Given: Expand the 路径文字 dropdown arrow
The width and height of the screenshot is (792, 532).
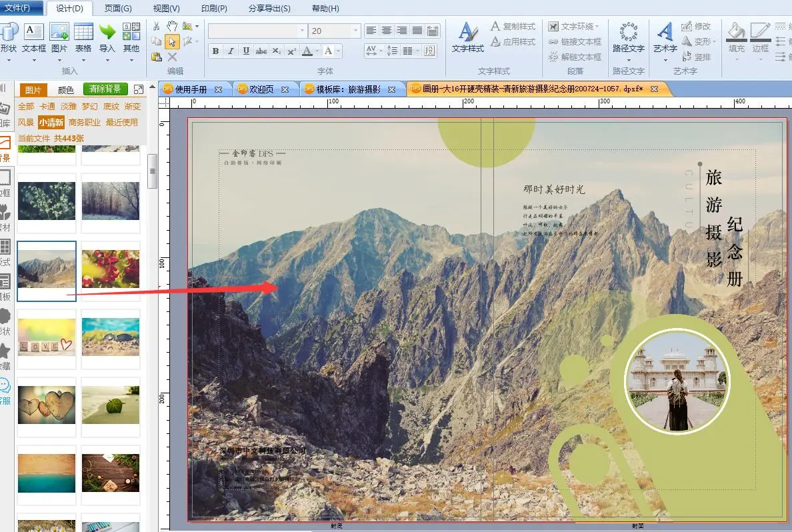Looking at the screenshot, I should pyautogui.click(x=629, y=61).
